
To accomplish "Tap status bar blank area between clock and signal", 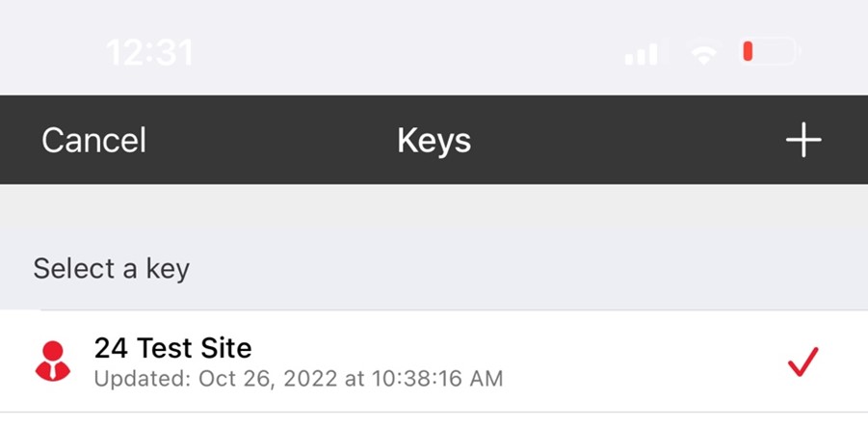I will [x=408, y=53].
